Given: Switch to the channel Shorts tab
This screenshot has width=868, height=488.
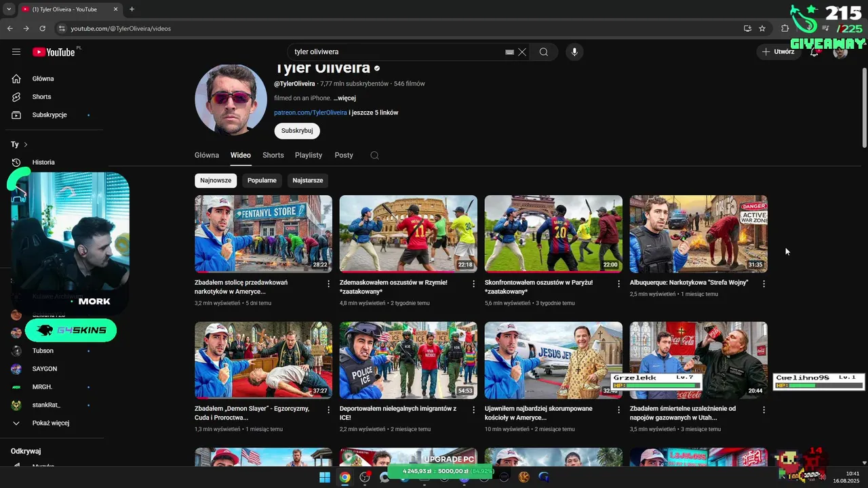Looking at the screenshot, I should tap(273, 155).
